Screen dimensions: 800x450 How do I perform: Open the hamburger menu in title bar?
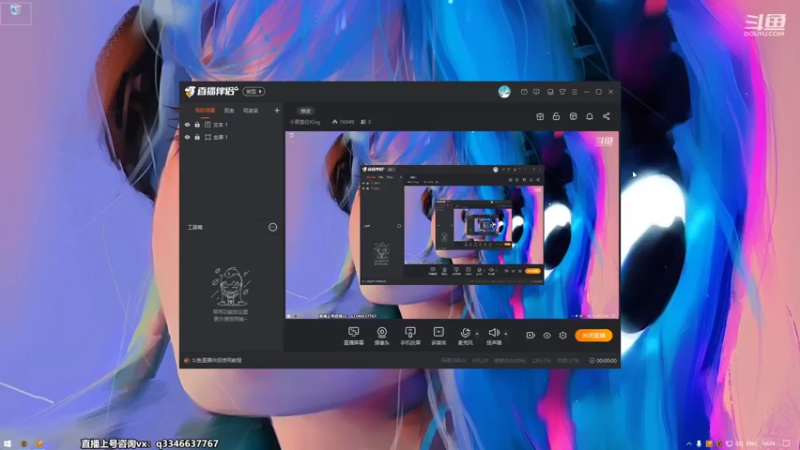coord(574,92)
